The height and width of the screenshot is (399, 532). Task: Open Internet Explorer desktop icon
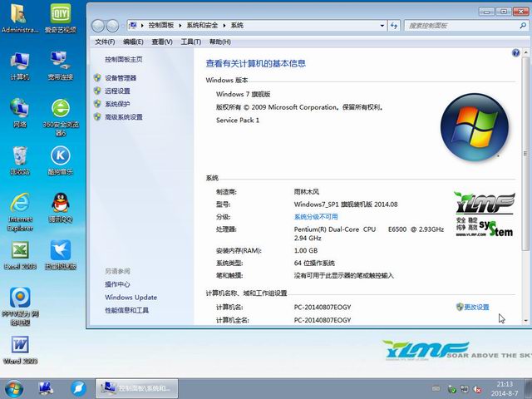coord(20,213)
